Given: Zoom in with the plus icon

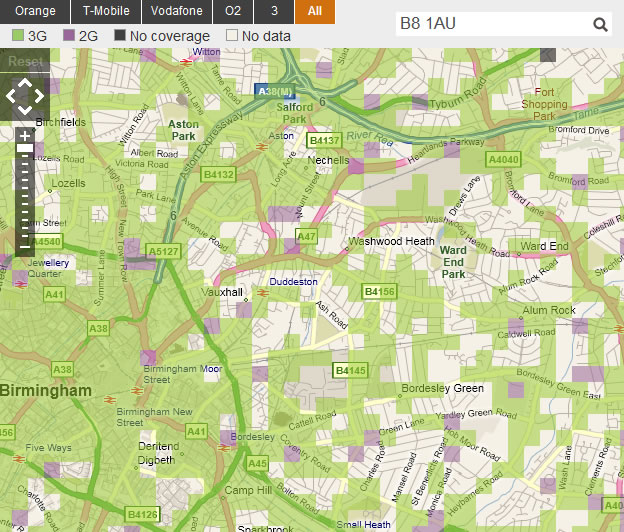Looking at the screenshot, I should pyautogui.click(x=25, y=136).
